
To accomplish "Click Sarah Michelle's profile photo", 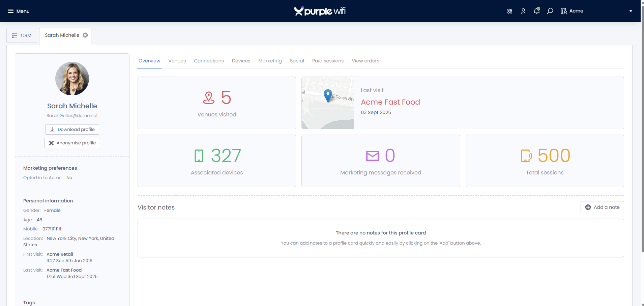I will [x=72, y=79].
